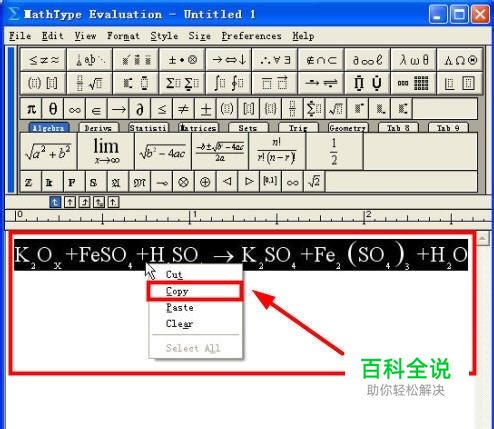Image resolution: width=494 pixels, height=429 pixels.
Task: Switch to the Trig tab
Action: pos(298,128)
